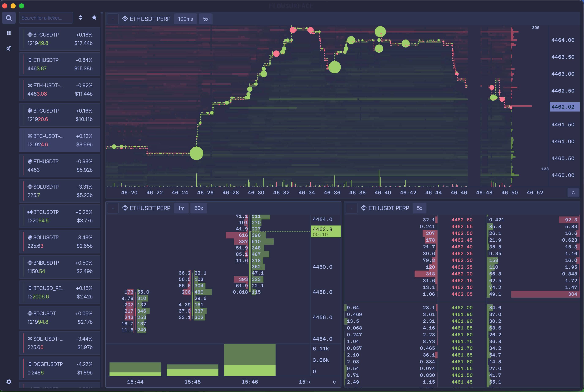Select SOLUSDTP ticker priced 225.7
The image size is (584, 392).
point(60,191)
